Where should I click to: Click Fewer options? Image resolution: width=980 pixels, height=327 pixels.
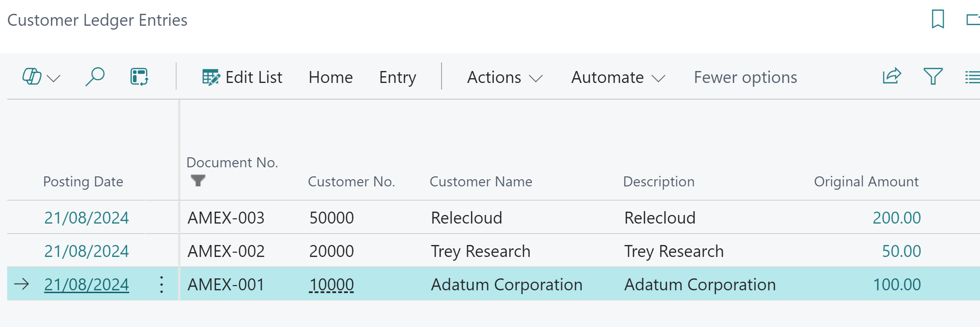[x=745, y=77]
